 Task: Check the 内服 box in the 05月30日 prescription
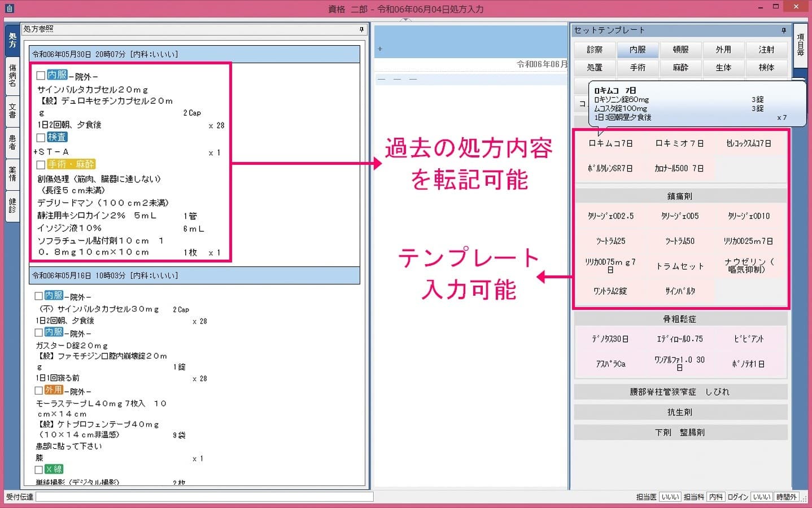coord(41,76)
